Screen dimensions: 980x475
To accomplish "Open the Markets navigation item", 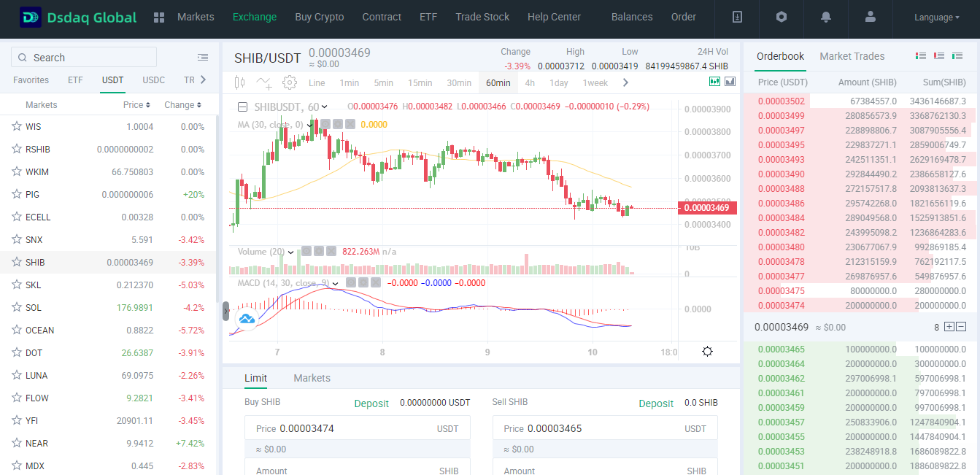I will [196, 17].
